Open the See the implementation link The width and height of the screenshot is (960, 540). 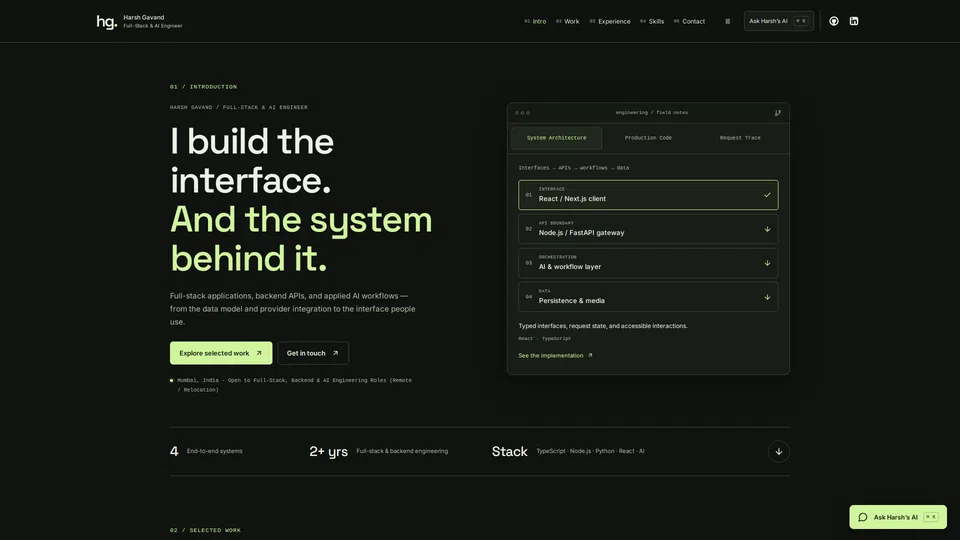coord(555,356)
